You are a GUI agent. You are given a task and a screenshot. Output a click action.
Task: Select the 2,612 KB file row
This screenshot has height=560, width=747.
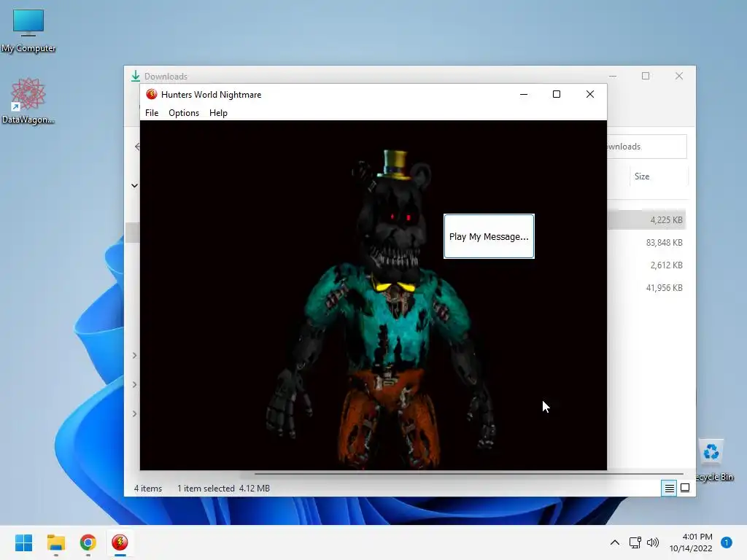(646, 265)
